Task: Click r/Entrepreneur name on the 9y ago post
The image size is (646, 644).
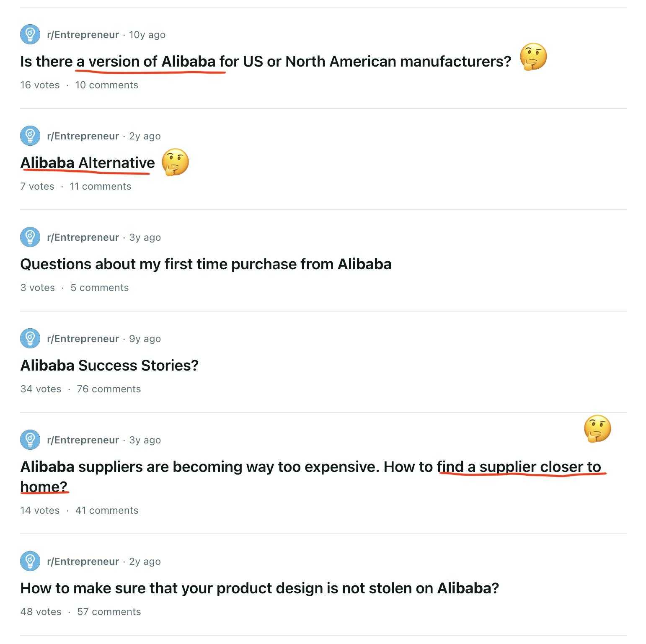Action: pos(83,339)
